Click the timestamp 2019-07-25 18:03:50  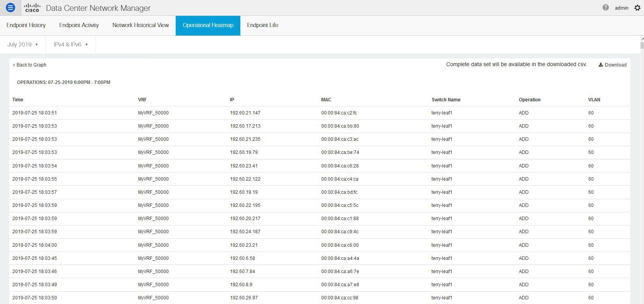coord(34,298)
